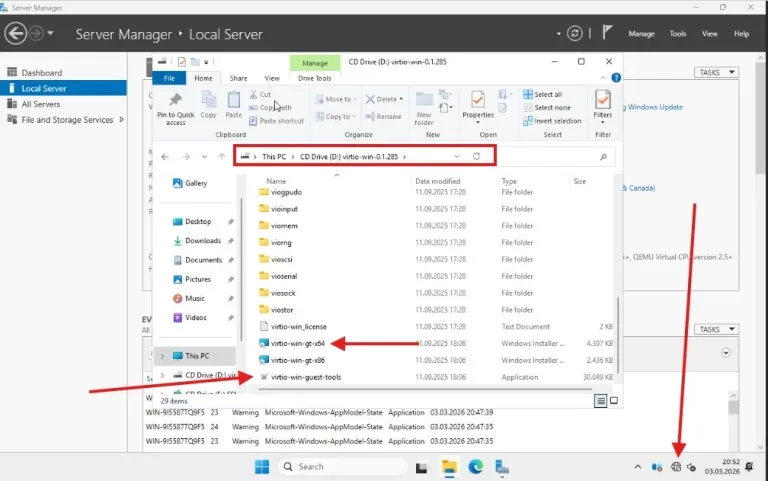Open the Delete dropdown in ribbon
The width and height of the screenshot is (768, 481).
(x=384, y=99)
